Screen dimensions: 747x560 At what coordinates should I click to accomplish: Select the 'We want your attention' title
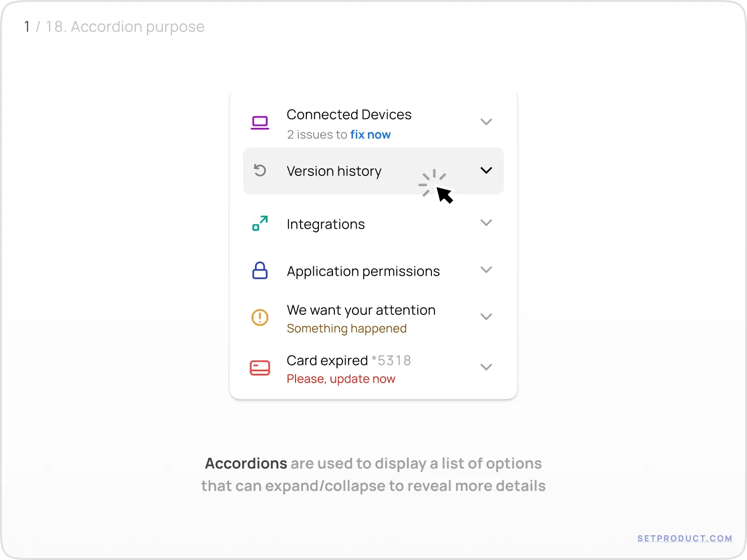coord(361,310)
